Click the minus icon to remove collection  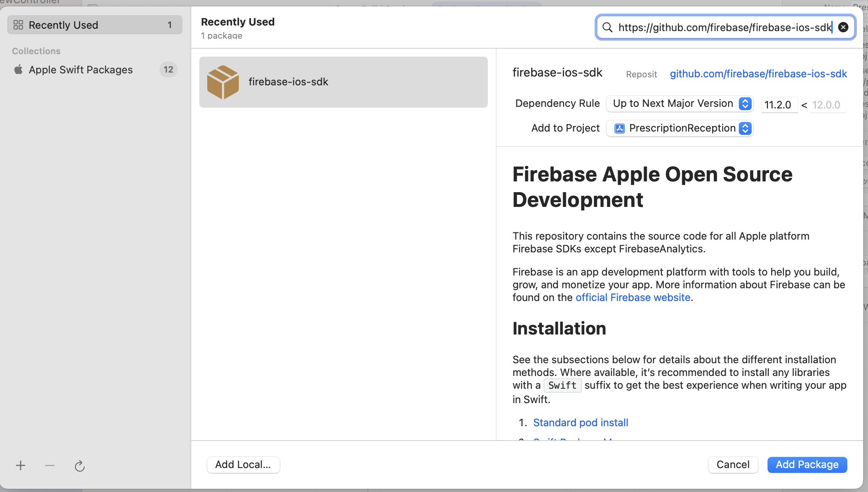50,465
